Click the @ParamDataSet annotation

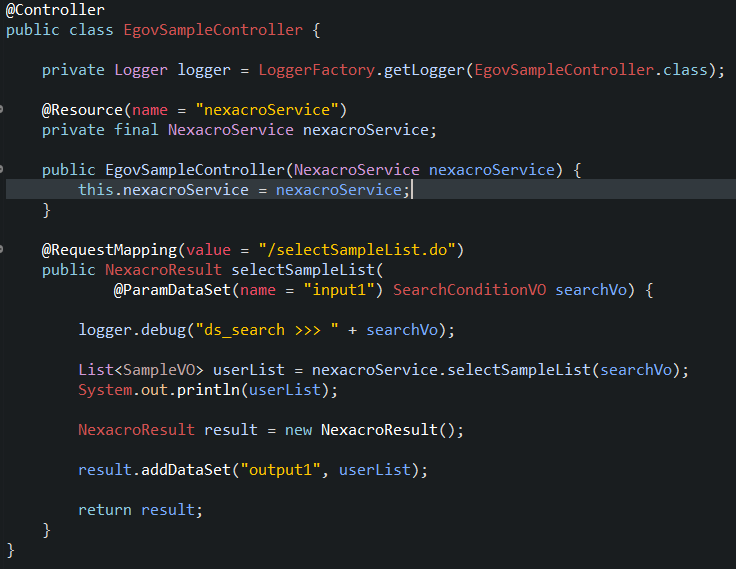(172, 290)
